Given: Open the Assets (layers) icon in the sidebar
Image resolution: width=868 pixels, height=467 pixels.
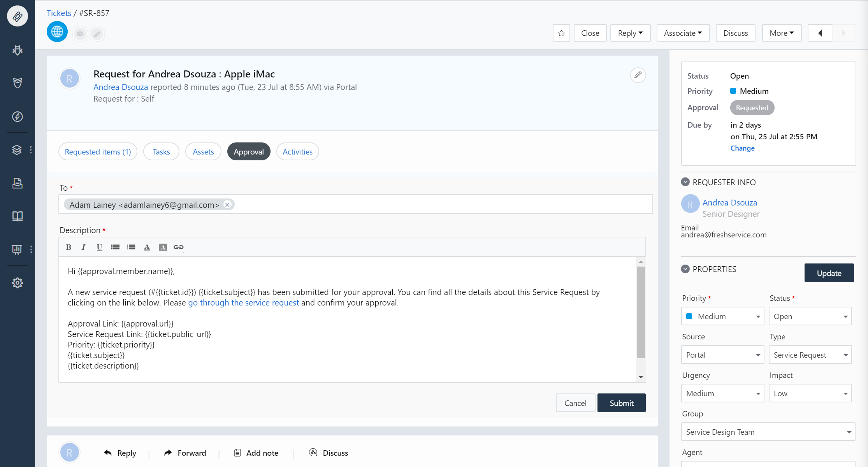Looking at the screenshot, I should [x=17, y=150].
